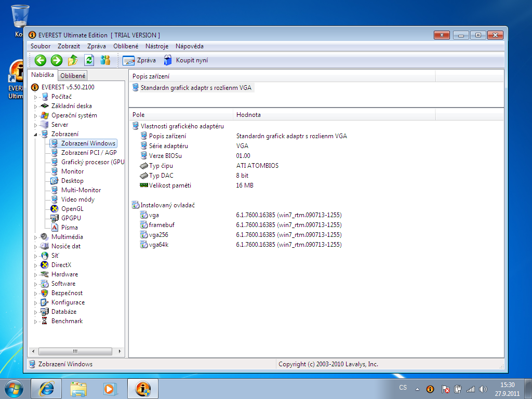Click the Refresh toolbar icon
The image size is (532, 399).
pyautogui.click(x=89, y=60)
